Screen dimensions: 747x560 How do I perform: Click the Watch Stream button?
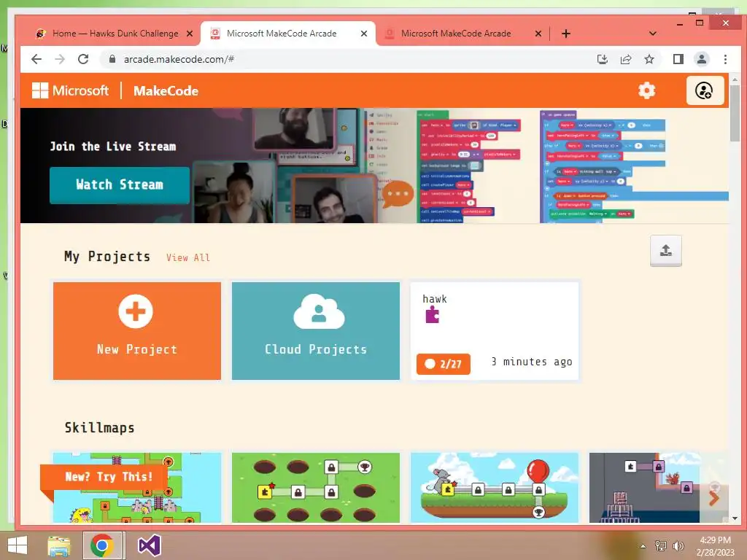click(120, 184)
